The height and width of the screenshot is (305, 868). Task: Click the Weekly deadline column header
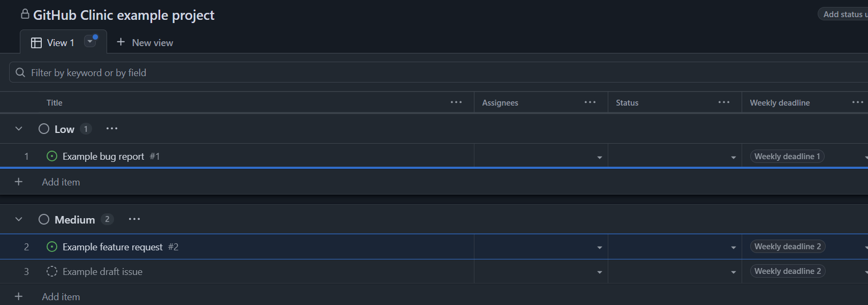pyautogui.click(x=780, y=102)
